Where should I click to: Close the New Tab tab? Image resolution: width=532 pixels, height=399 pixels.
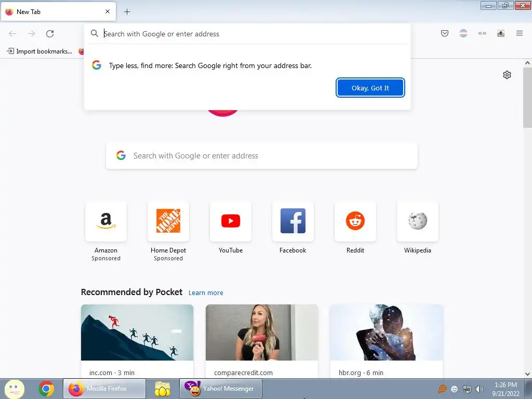pos(108,11)
